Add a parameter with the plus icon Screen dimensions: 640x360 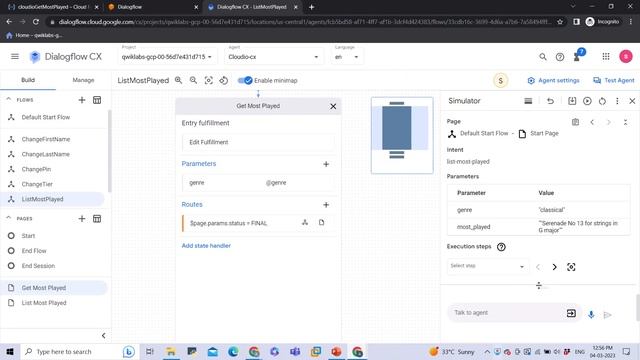(x=326, y=164)
